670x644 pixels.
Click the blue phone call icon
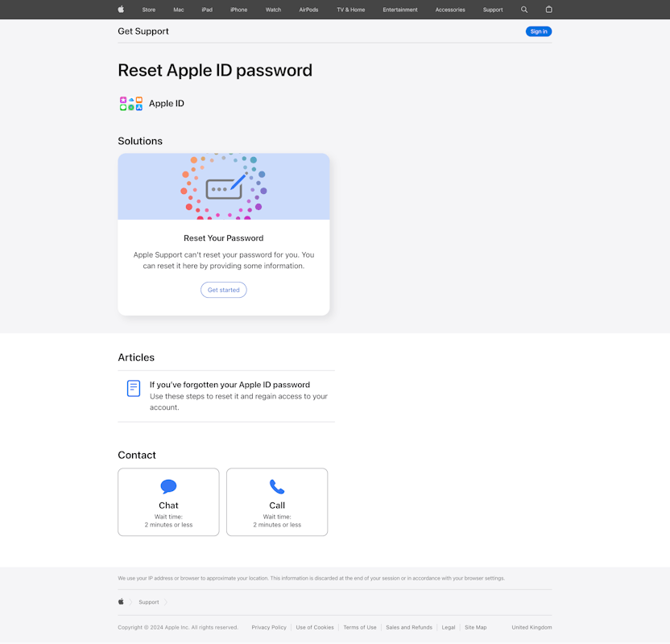pos(277,486)
